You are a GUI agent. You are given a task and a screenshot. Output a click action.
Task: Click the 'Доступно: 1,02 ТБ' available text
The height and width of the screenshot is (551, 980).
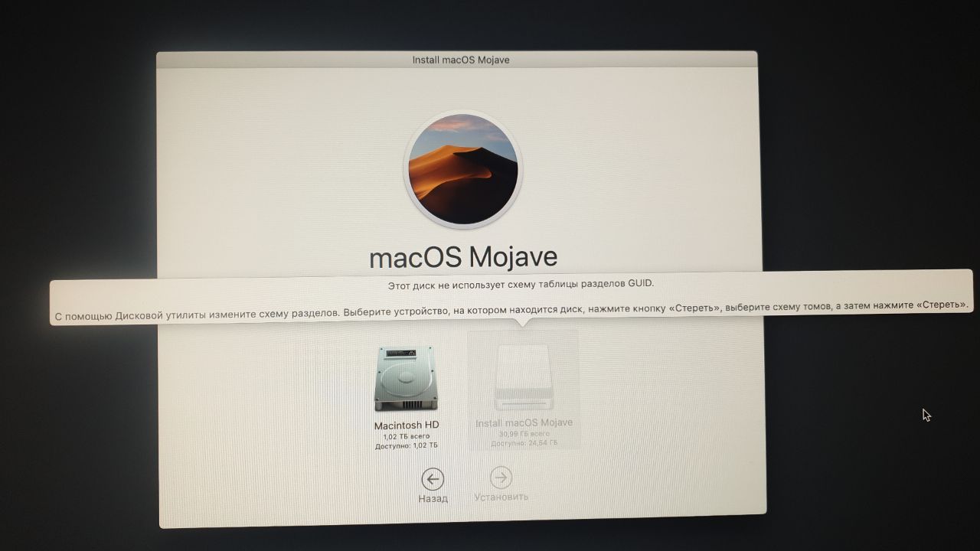click(407, 445)
